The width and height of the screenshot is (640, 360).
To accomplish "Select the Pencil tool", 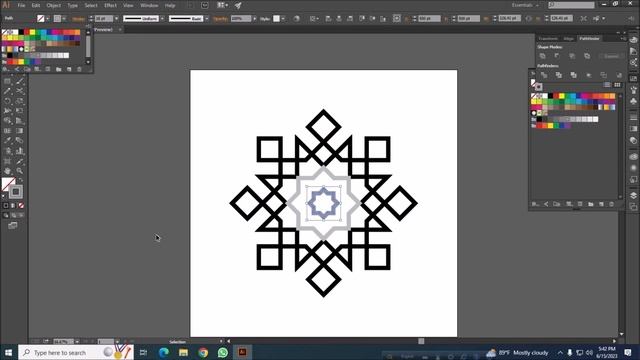I will click(7, 91).
